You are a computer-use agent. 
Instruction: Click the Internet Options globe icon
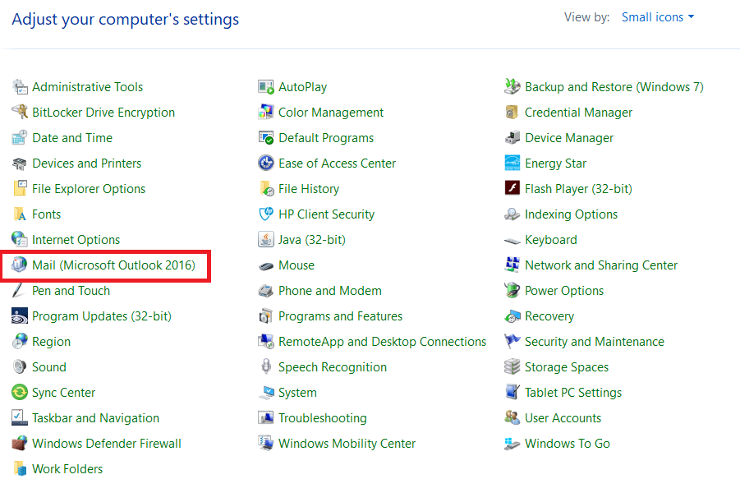(19, 240)
